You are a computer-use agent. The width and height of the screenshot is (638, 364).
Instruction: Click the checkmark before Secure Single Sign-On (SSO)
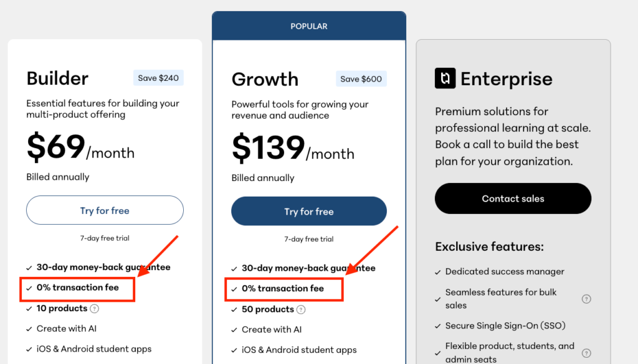438,325
